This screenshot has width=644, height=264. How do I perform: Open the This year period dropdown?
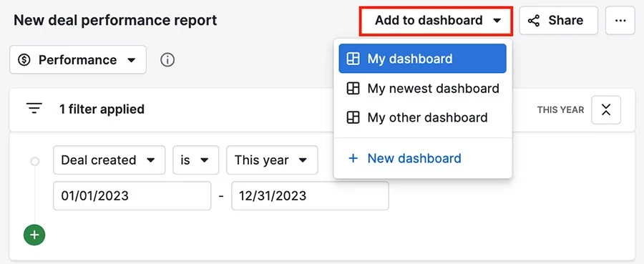click(273, 160)
